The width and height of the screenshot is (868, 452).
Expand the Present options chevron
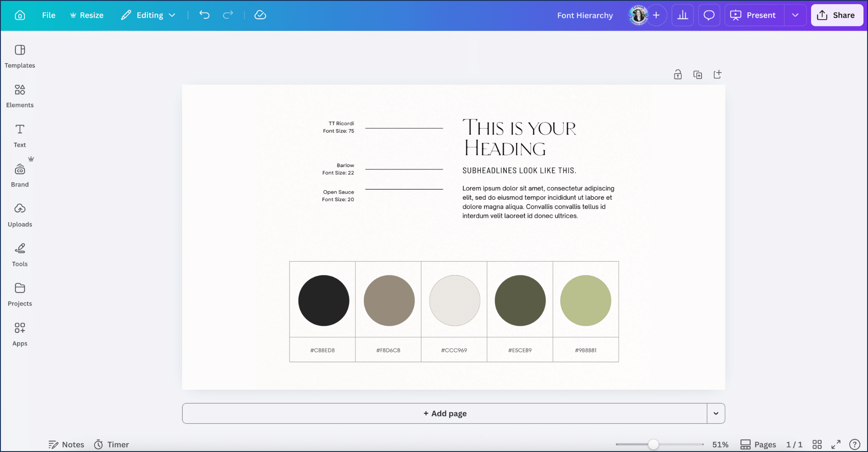(x=795, y=15)
